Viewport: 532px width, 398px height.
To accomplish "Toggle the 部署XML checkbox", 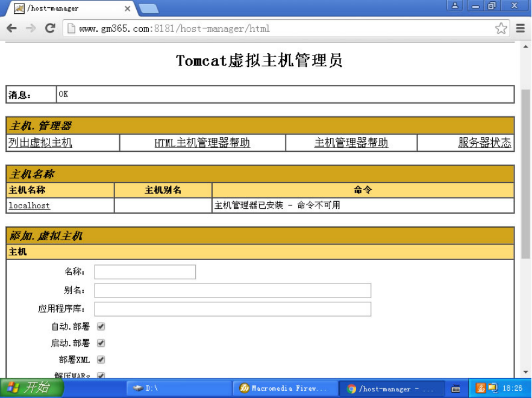I will pos(101,359).
